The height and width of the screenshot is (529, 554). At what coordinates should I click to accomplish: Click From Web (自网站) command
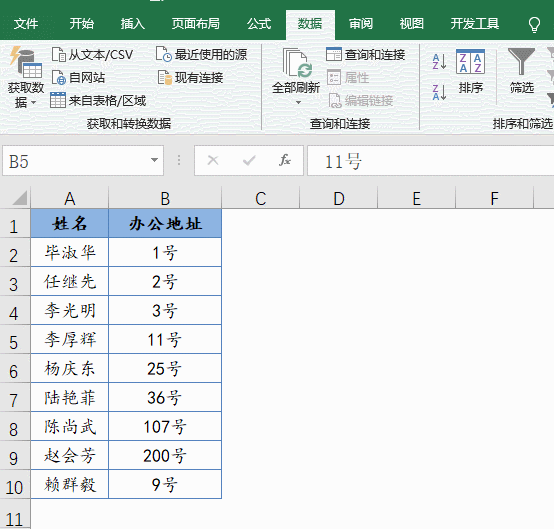pos(78,77)
